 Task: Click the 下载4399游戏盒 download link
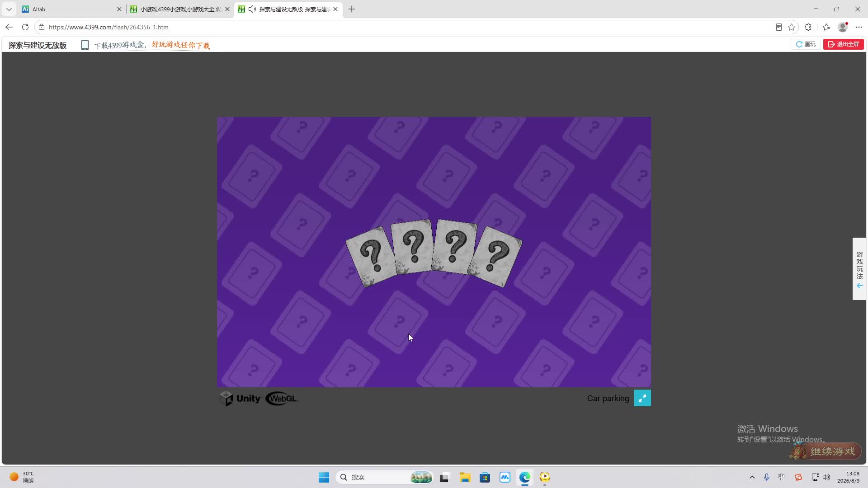click(152, 45)
